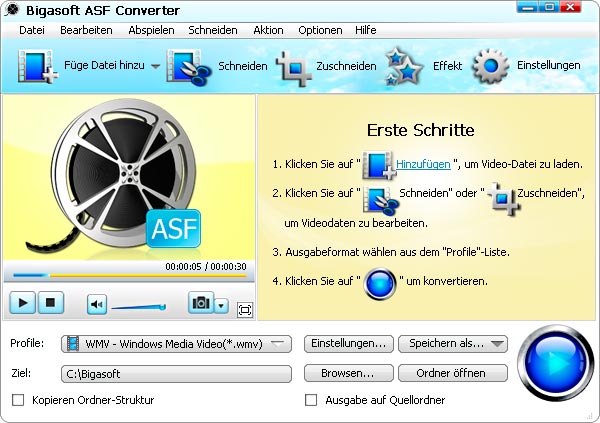
Task: Toggle Ausgabe auf Quellordner checkbox
Action: pyautogui.click(x=311, y=400)
